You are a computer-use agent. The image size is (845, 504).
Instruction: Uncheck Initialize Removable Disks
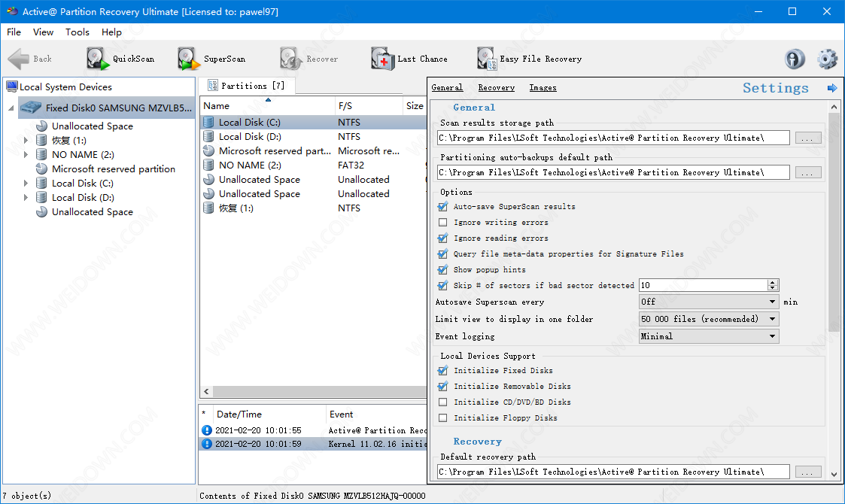point(443,387)
